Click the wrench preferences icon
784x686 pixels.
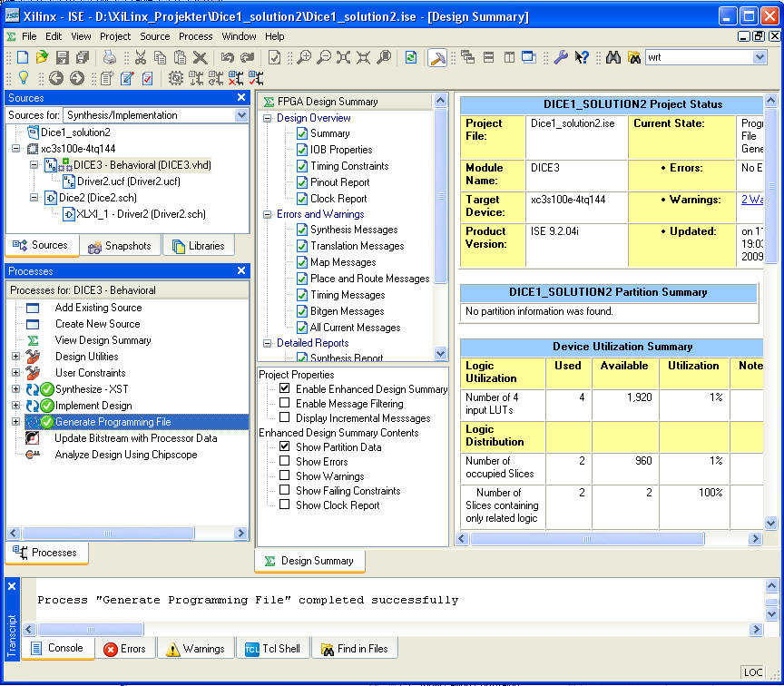(561, 57)
